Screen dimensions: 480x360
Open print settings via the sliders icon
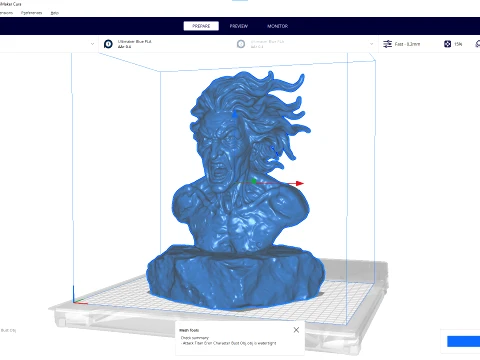click(387, 44)
